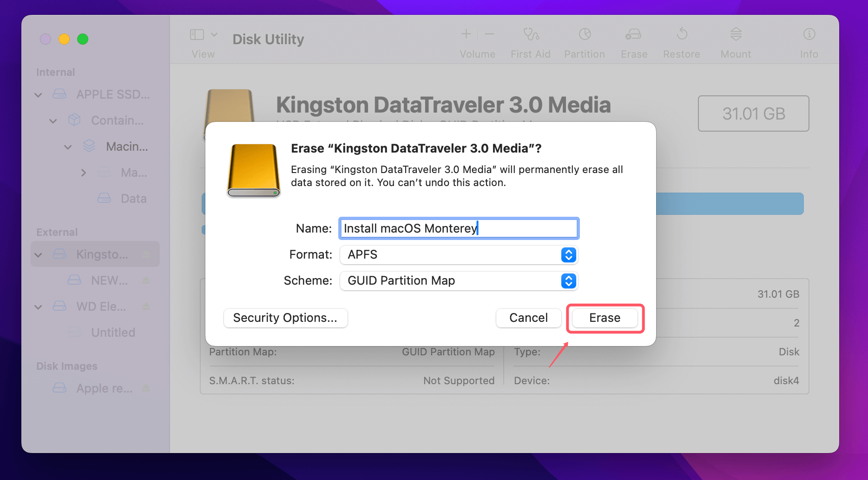Image resolution: width=868 pixels, height=480 pixels.
Task: Eject the Kingston external drive
Action: click(146, 254)
